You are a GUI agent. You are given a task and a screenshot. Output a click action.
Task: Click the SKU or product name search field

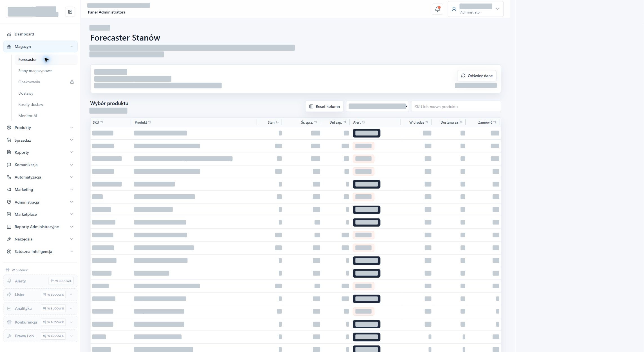(456, 106)
